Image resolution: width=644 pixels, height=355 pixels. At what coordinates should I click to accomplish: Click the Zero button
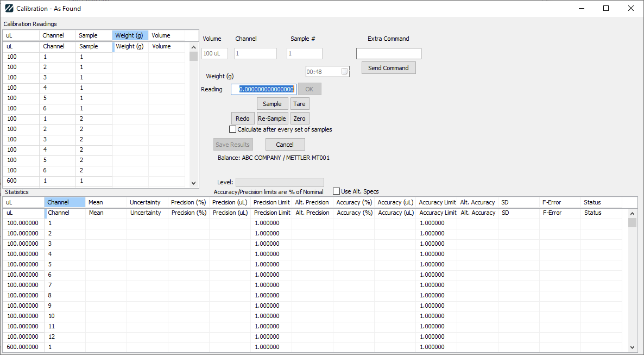(x=300, y=119)
